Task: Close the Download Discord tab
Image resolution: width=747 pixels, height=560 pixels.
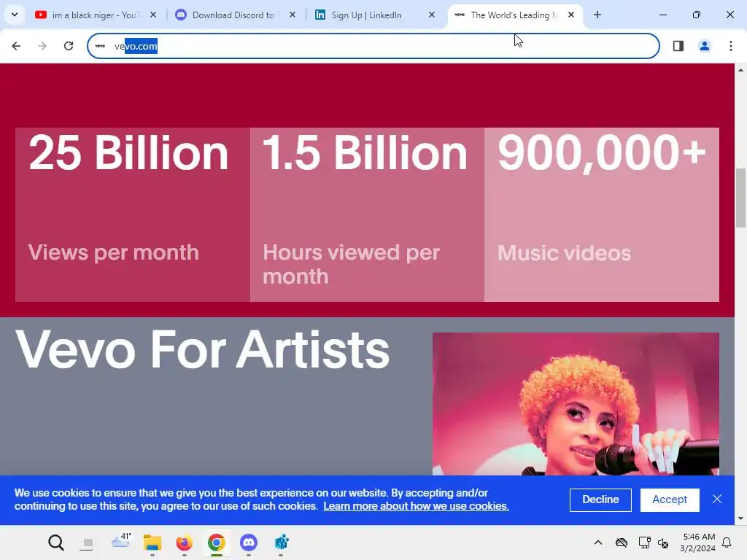Action: pyautogui.click(x=292, y=15)
